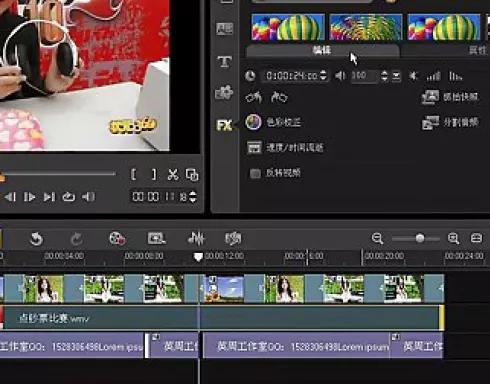
Task: Click the timeline zoom slider handle
Action: tap(420, 238)
